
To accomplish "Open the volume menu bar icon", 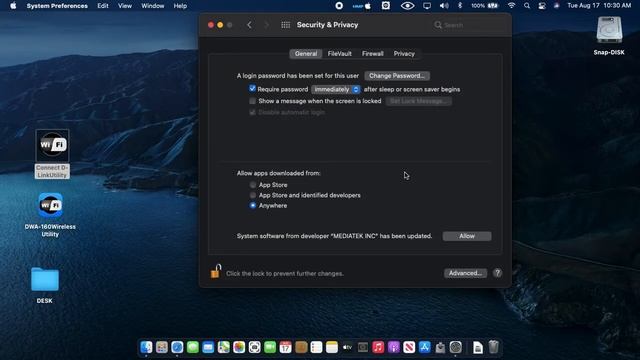I will [444, 6].
